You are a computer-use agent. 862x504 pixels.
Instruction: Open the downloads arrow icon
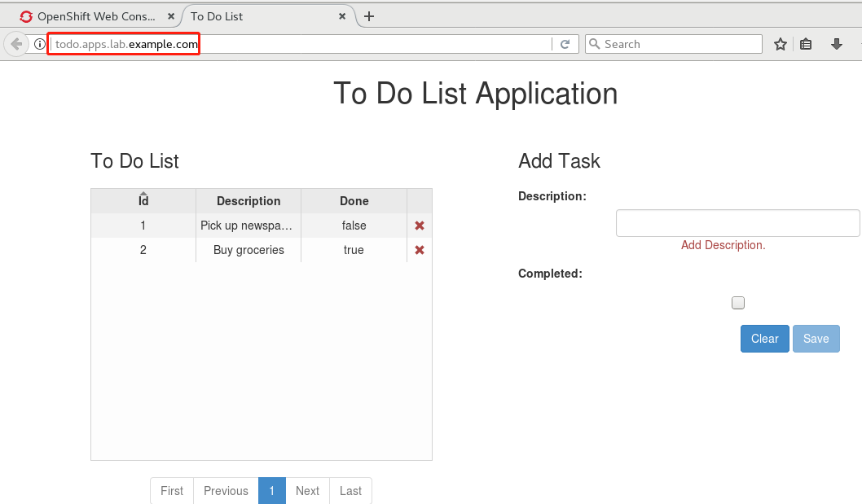pyautogui.click(x=837, y=44)
